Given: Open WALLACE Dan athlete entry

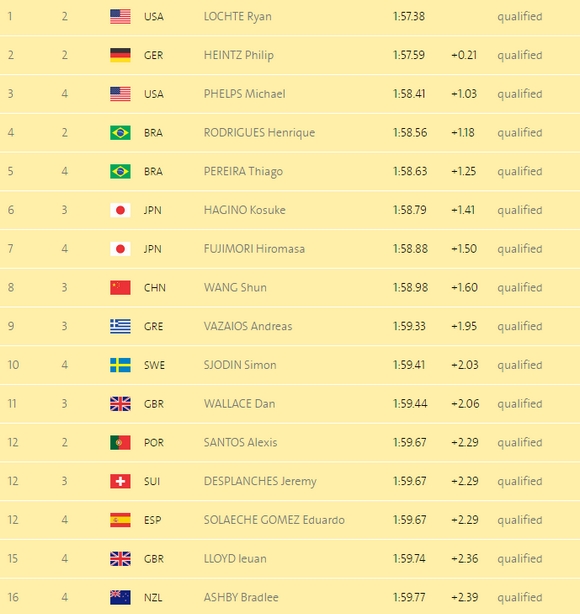Looking at the screenshot, I should tap(239, 404).
